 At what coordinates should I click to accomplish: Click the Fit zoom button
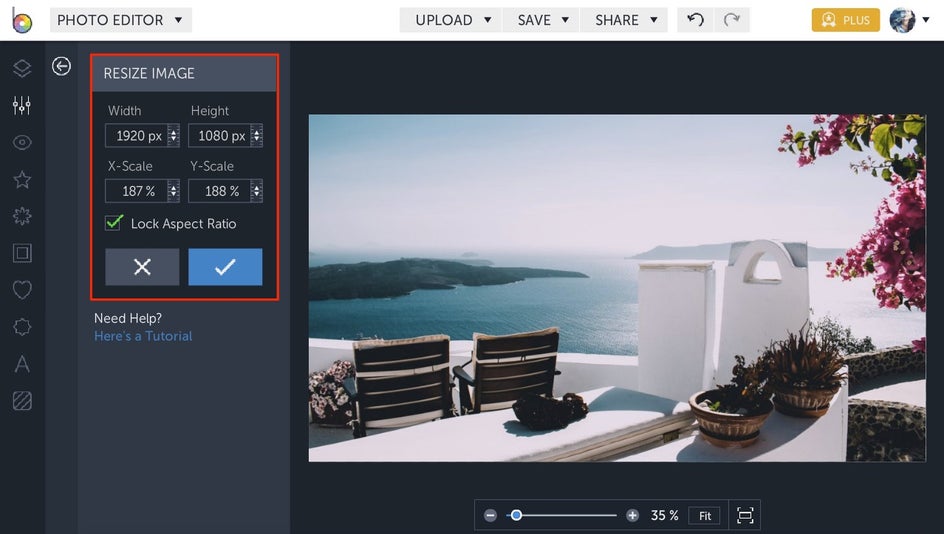(705, 516)
